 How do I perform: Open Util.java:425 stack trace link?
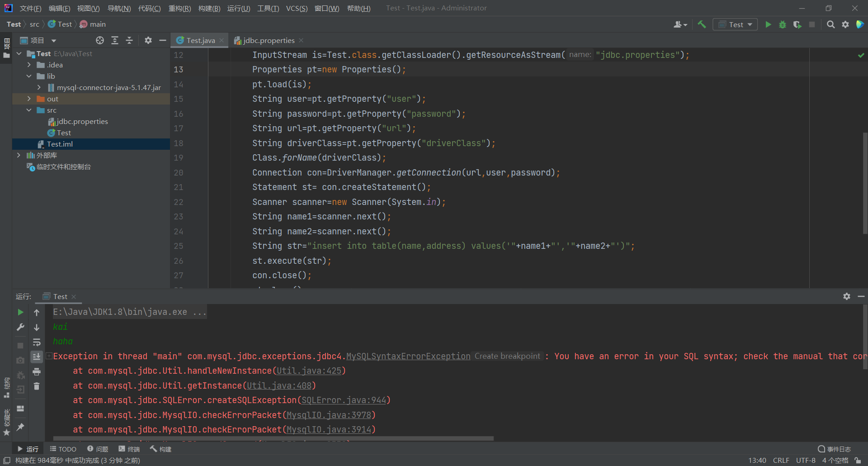coord(309,371)
